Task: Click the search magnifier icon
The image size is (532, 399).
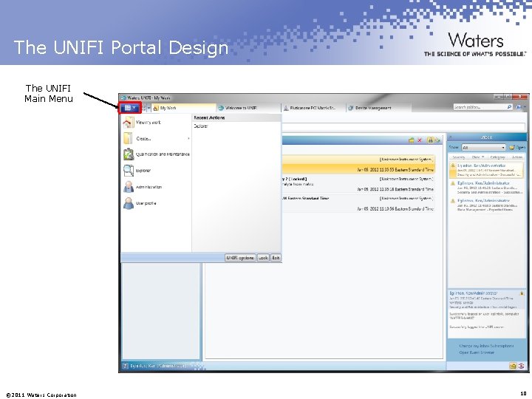Action: [x=509, y=107]
